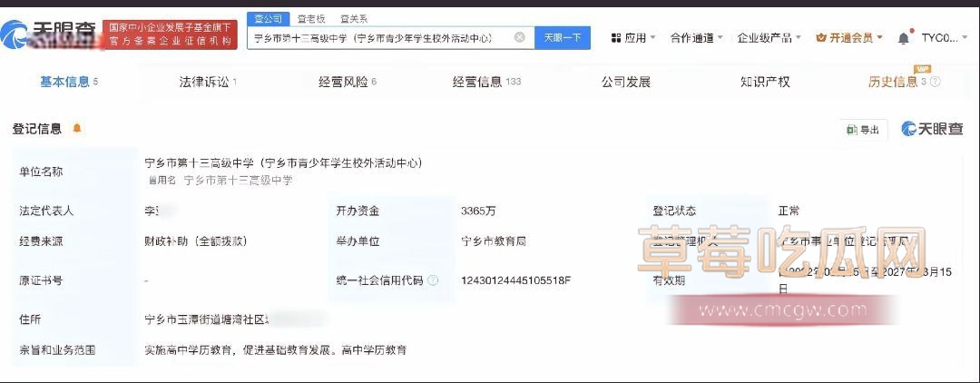980x383 pixels.
Task: Open the 法律诉讼 tab
Action: coord(207,82)
